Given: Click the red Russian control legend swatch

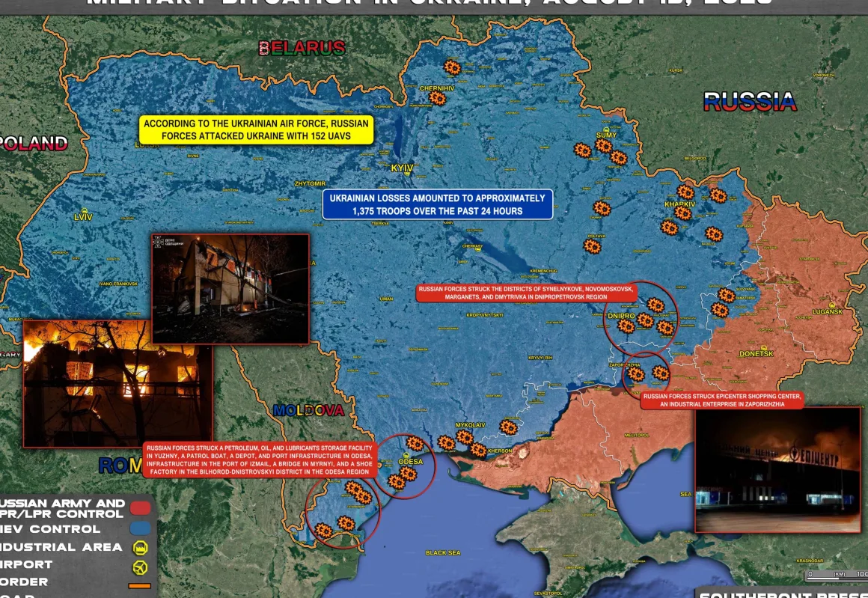Looking at the screenshot, I should pyautogui.click(x=141, y=507).
